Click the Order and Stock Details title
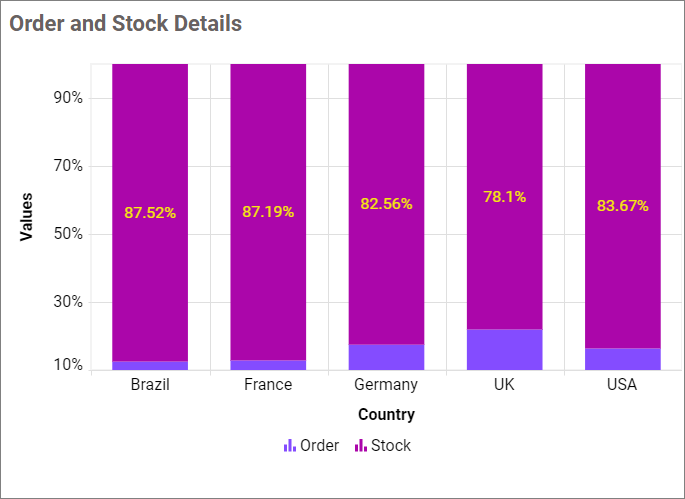 pyautogui.click(x=126, y=23)
